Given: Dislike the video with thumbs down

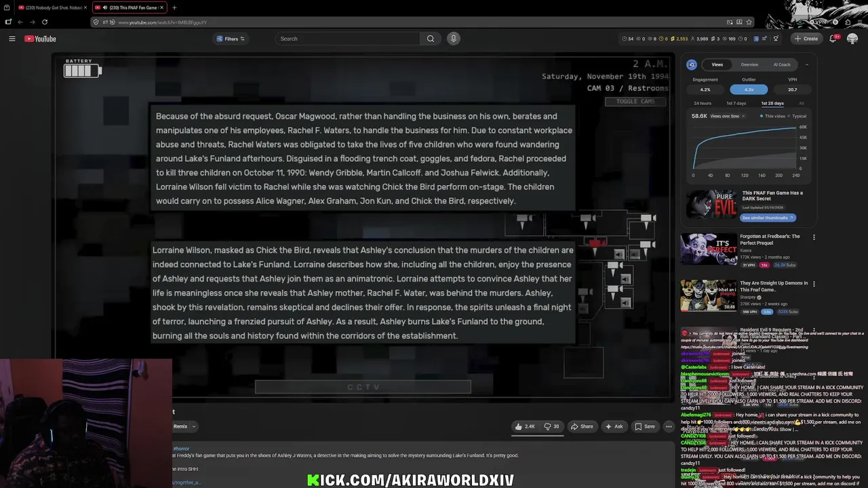Looking at the screenshot, I should coord(552,426).
